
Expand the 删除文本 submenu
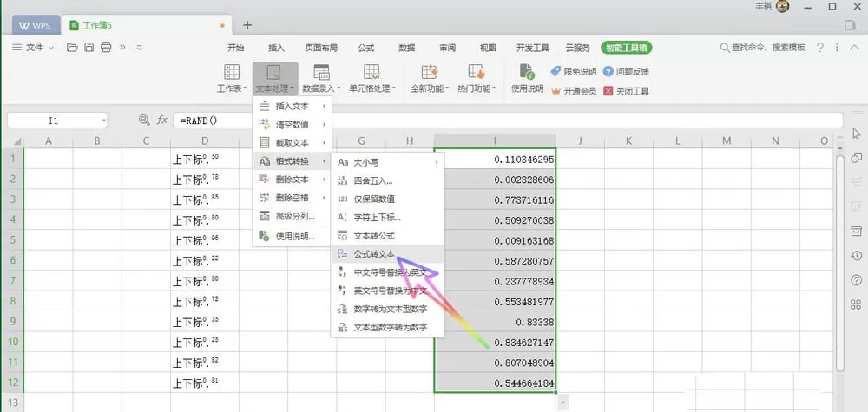pyautogui.click(x=292, y=180)
